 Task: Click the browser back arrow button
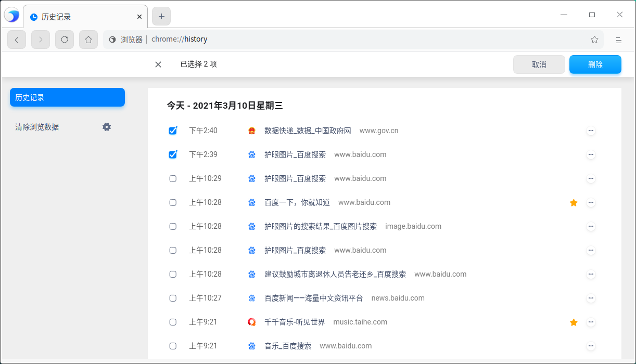pyautogui.click(x=17, y=40)
